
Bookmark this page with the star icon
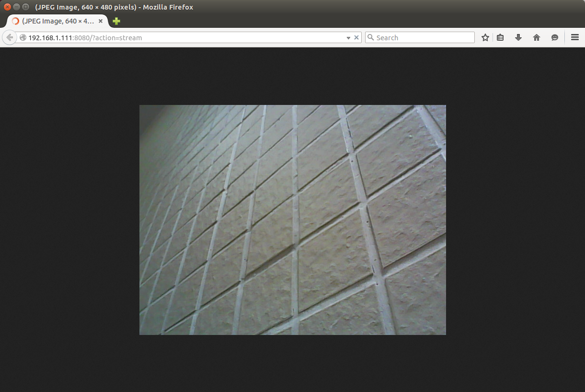click(x=485, y=37)
